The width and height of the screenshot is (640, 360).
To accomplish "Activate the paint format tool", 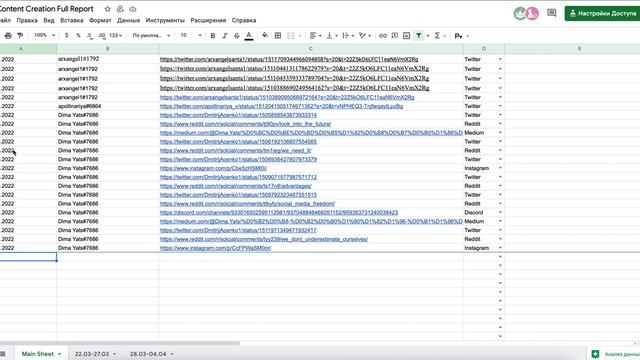I will coord(20,36).
